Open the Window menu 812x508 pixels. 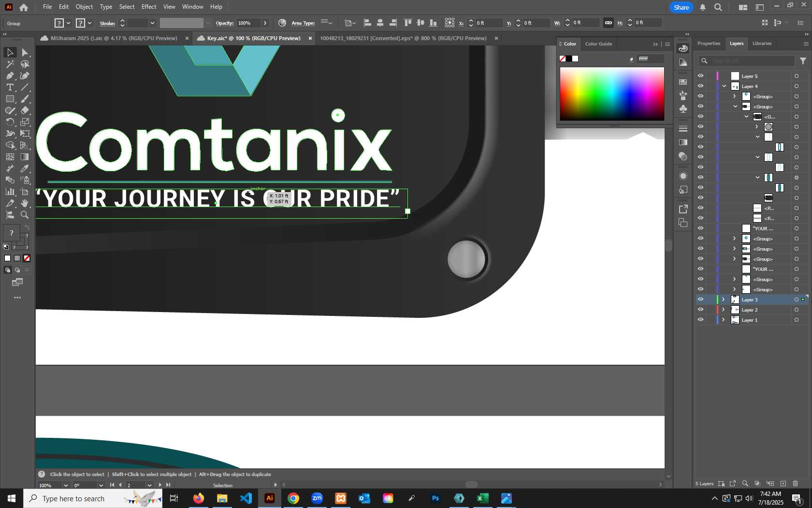pyautogui.click(x=193, y=7)
